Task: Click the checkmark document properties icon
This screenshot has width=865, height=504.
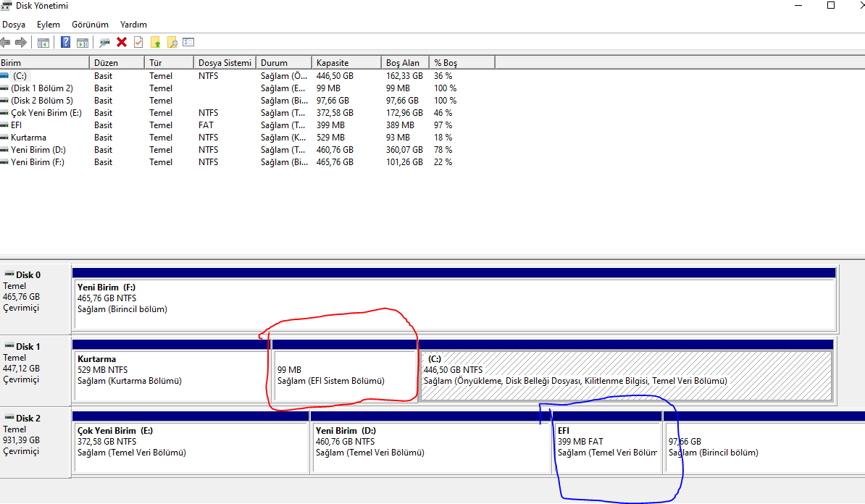Action: [x=138, y=43]
